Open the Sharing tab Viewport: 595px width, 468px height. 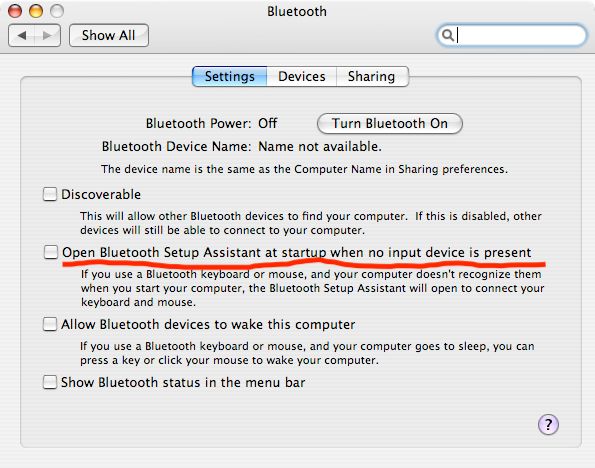372,76
